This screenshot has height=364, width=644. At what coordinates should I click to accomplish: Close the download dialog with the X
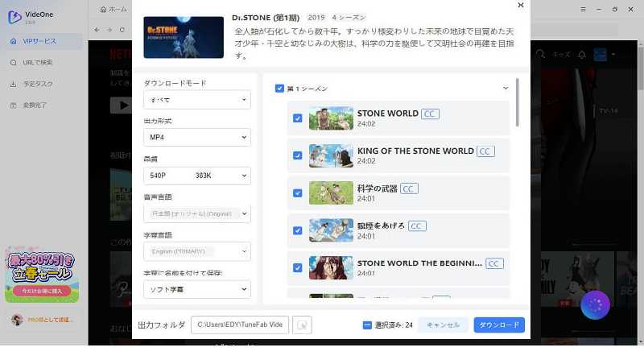(x=521, y=5)
